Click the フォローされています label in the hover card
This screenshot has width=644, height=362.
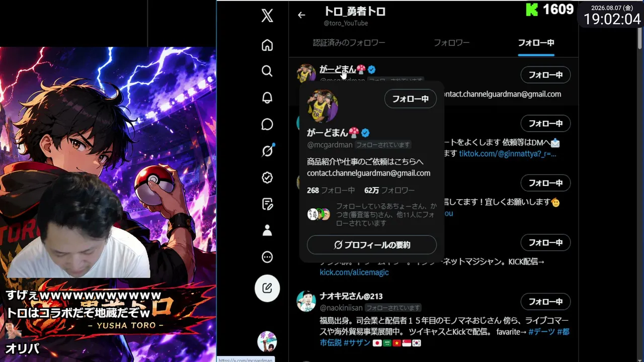[x=383, y=145]
